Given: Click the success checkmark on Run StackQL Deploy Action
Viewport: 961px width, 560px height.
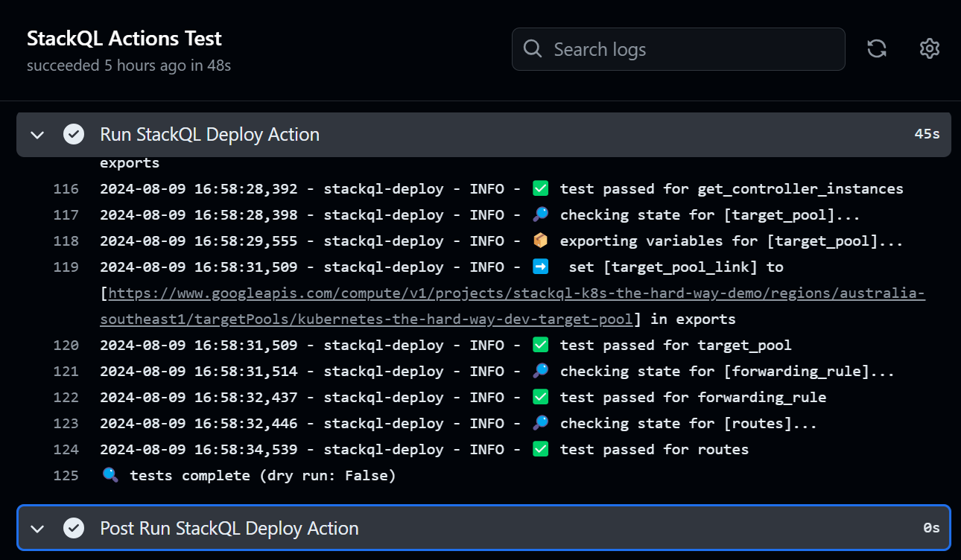Looking at the screenshot, I should click(x=73, y=134).
